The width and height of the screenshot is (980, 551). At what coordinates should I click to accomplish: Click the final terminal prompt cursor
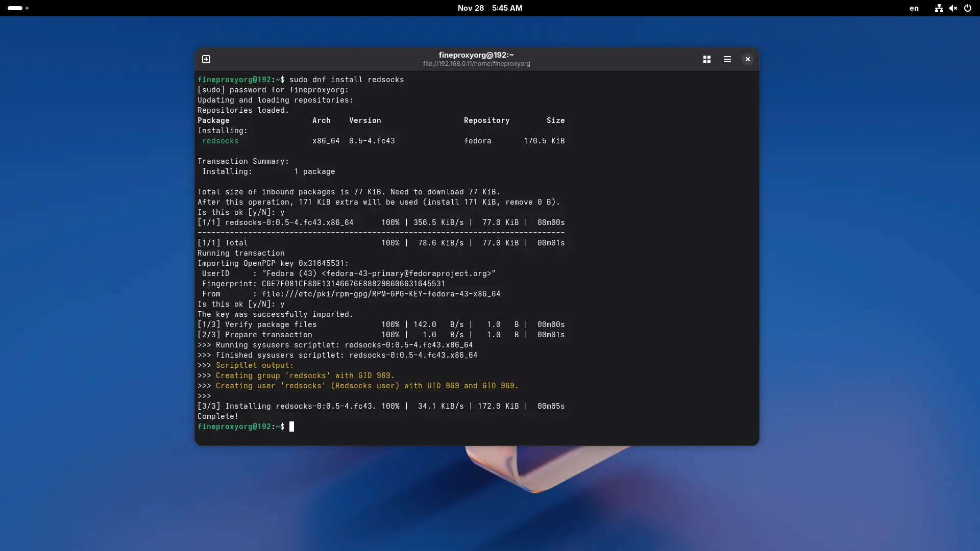292,427
